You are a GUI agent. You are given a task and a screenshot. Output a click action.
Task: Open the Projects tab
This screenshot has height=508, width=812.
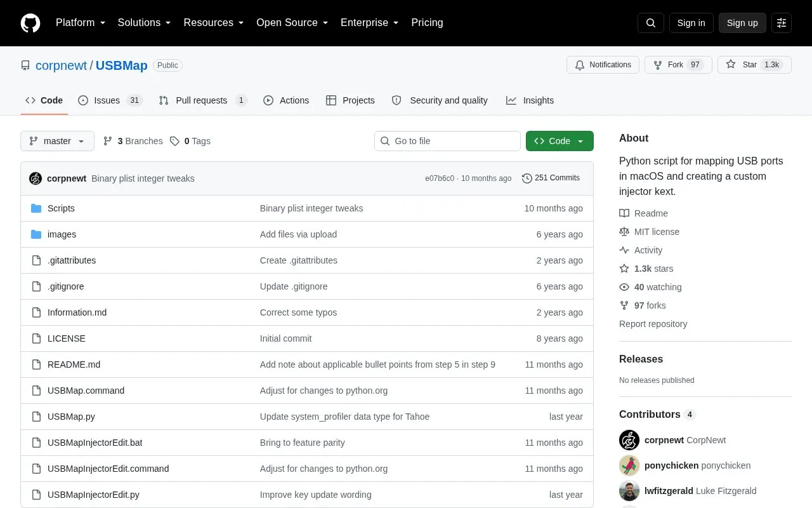click(x=350, y=100)
